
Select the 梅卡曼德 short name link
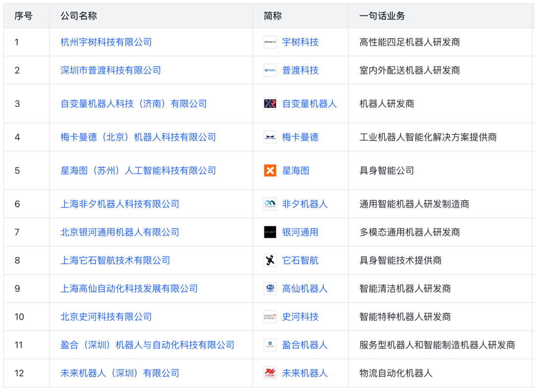click(300, 137)
